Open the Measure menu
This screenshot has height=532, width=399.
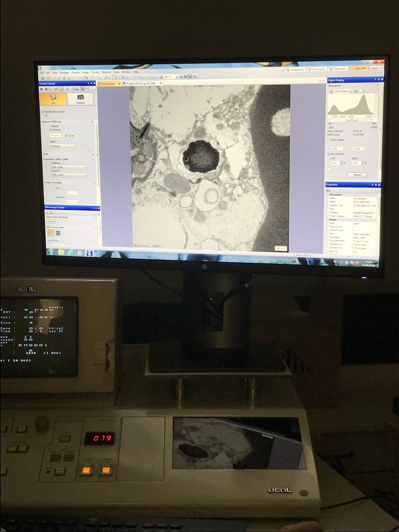pos(106,72)
